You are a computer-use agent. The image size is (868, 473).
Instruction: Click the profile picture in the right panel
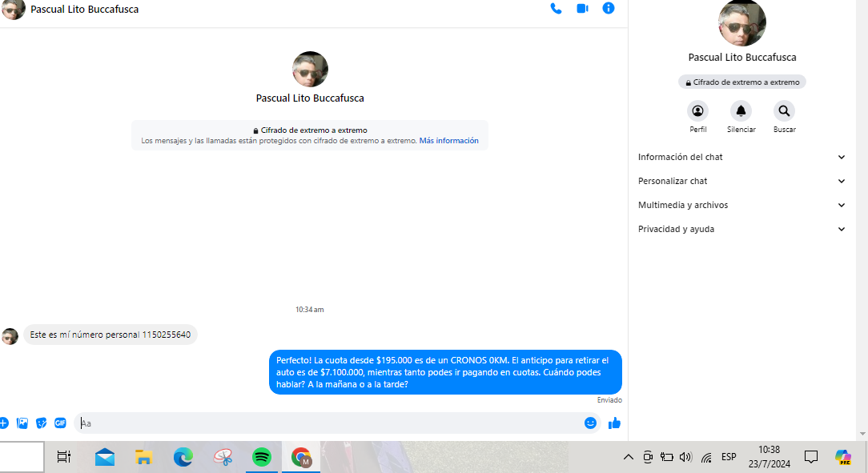coord(741,22)
